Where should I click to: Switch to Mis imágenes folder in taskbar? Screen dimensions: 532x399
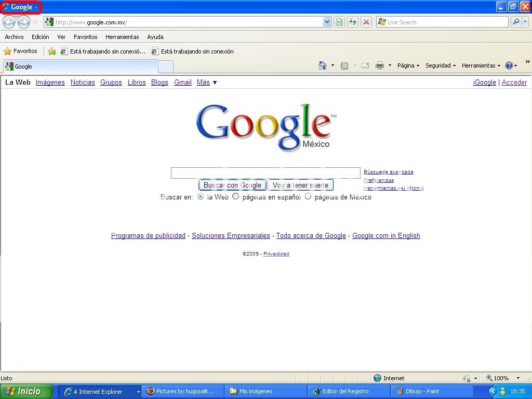pyautogui.click(x=265, y=391)
